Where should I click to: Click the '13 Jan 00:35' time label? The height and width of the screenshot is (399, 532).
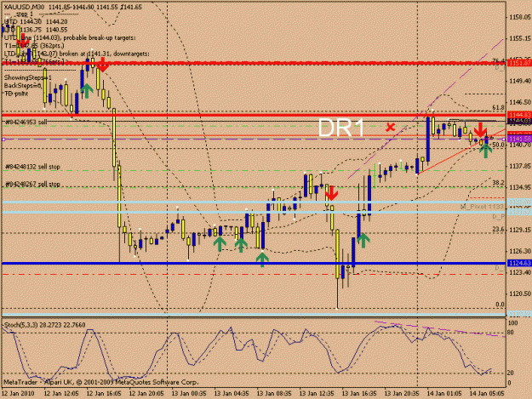[x=189, y=393]
